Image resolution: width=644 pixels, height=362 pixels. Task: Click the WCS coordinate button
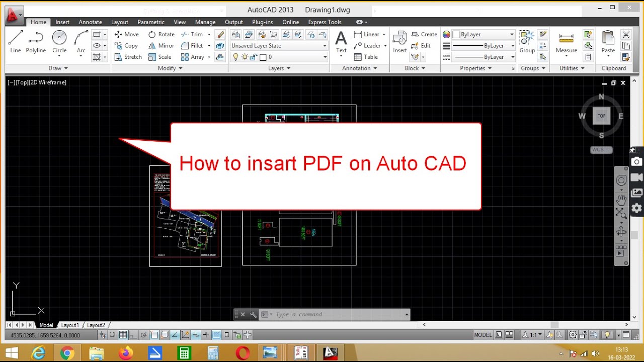[601, 150]
